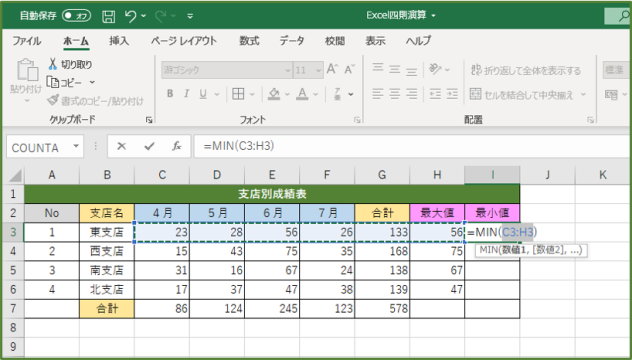Image resolution: width=632 pixels, height=360 pixels.
Task: Click コピー copy button
Action: pyautogui.click(x=64, y=83)
